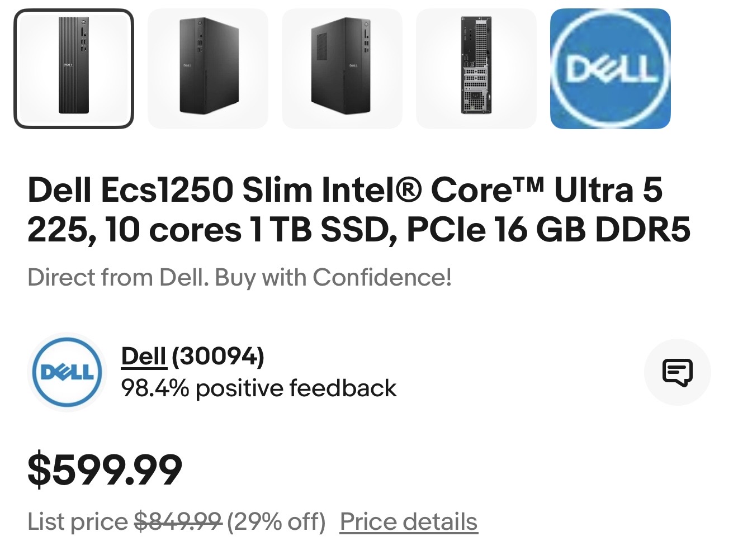738x560 pixels.
Task: Click the "List price" label
Action: [78, 521]
